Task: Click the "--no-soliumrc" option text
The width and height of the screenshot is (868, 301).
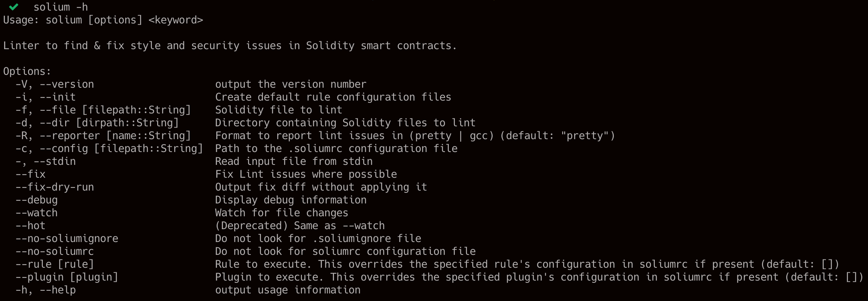Action: [x=55, y=251]
